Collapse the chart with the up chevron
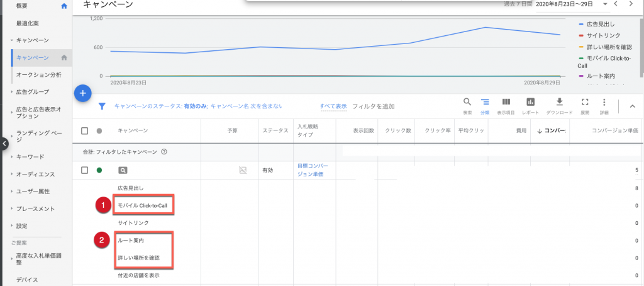Screen dimensions: 644x286 [x=632, y=106]
